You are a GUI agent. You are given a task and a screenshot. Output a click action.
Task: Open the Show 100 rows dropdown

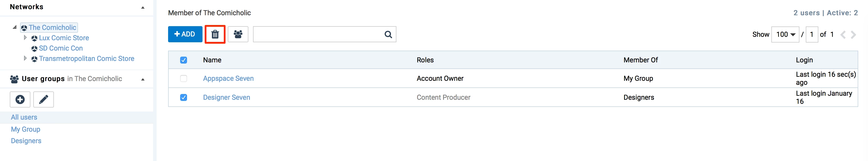point(785,34)
